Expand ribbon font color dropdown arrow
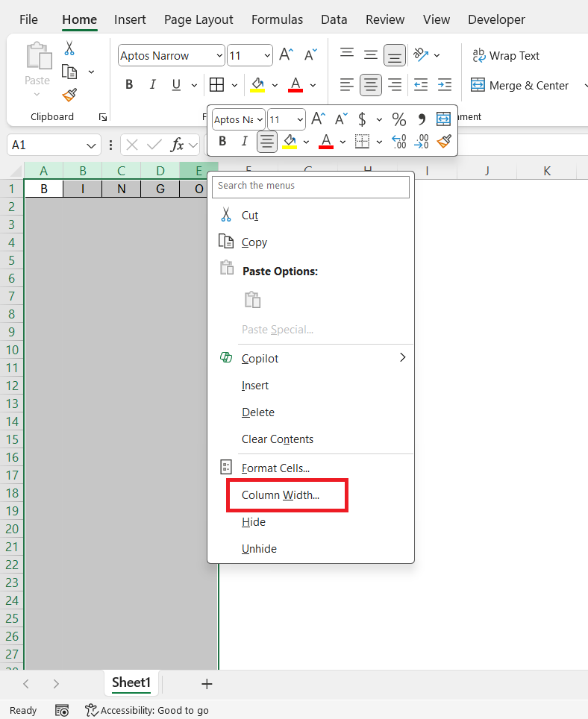This screenshot has height=719, width=588. click(313, 85)
